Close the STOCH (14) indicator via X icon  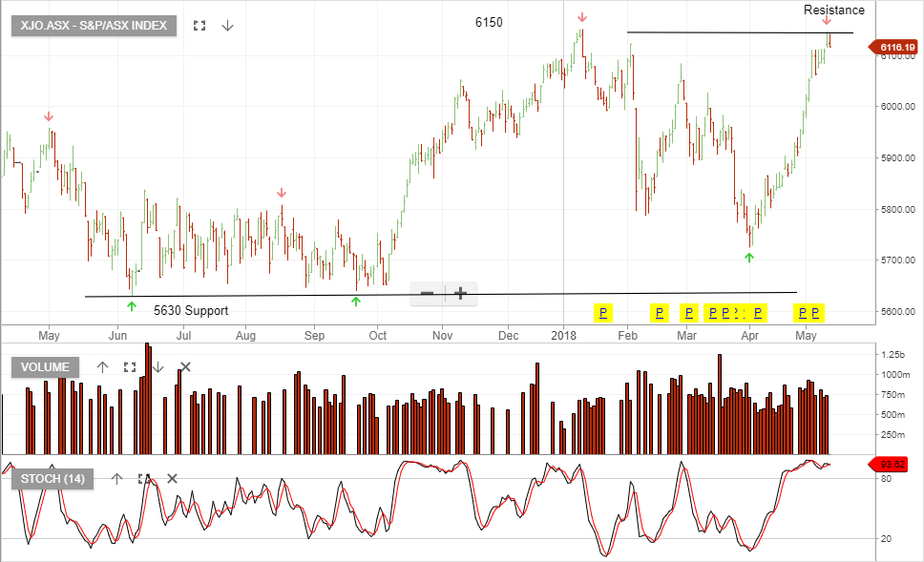point(172,478)
